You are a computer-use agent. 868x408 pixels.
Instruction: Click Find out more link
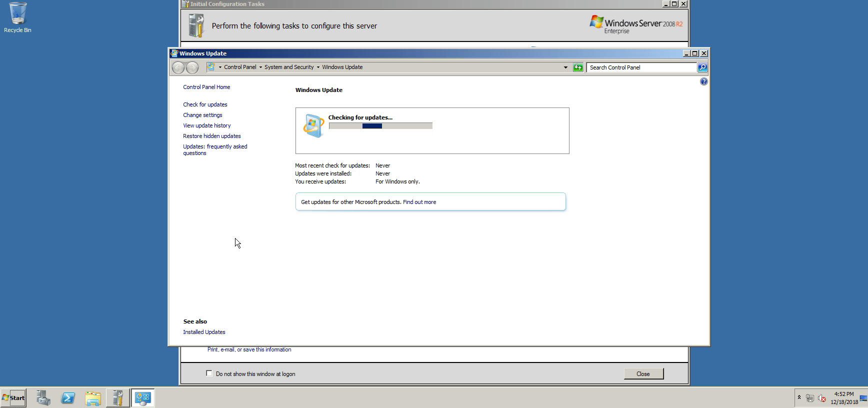coord(419,202)
